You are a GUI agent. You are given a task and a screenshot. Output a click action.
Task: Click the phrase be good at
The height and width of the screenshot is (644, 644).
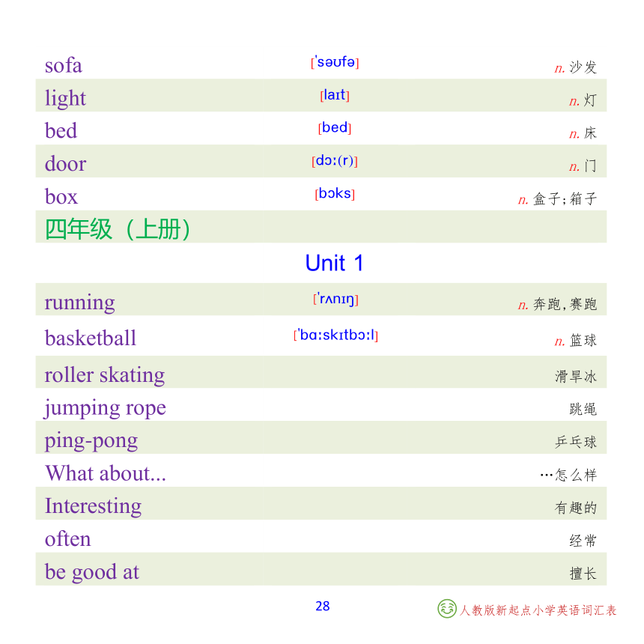click(x=92, y=571)
